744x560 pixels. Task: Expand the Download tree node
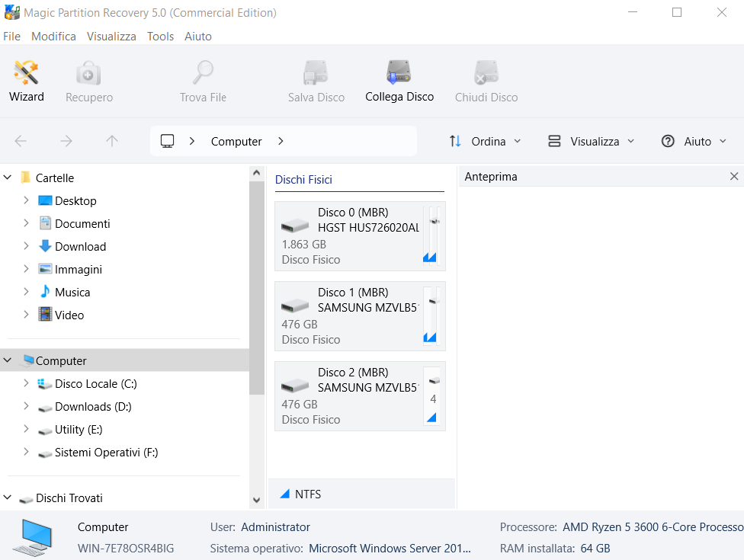pyautogui.click(x=26, y=245)
